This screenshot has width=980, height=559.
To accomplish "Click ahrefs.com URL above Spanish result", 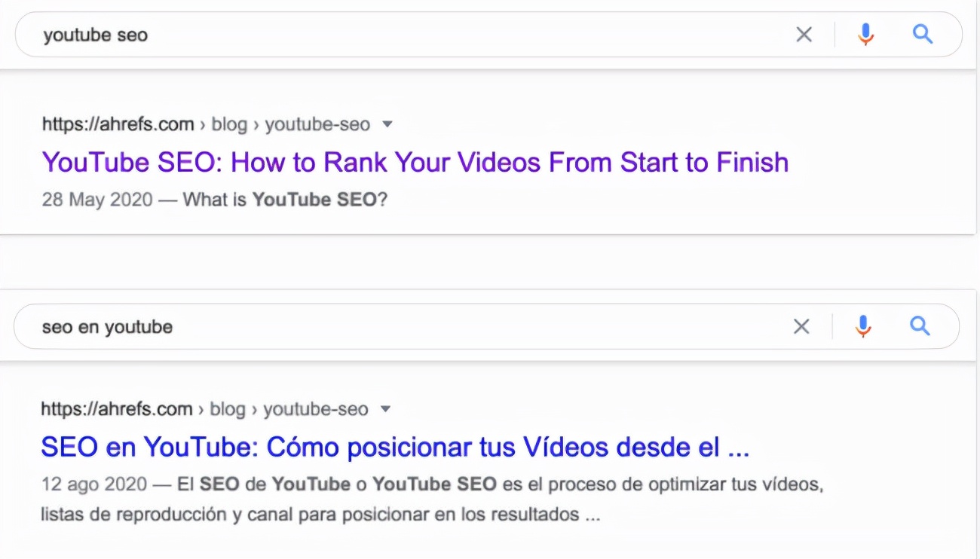I will click(204, 410).
